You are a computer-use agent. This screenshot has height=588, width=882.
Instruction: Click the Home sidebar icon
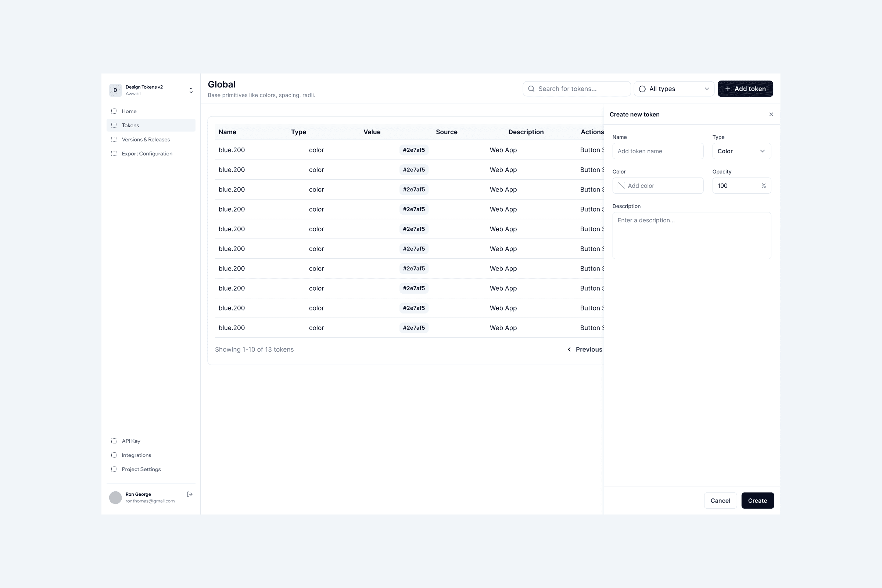tap(114, 111)
